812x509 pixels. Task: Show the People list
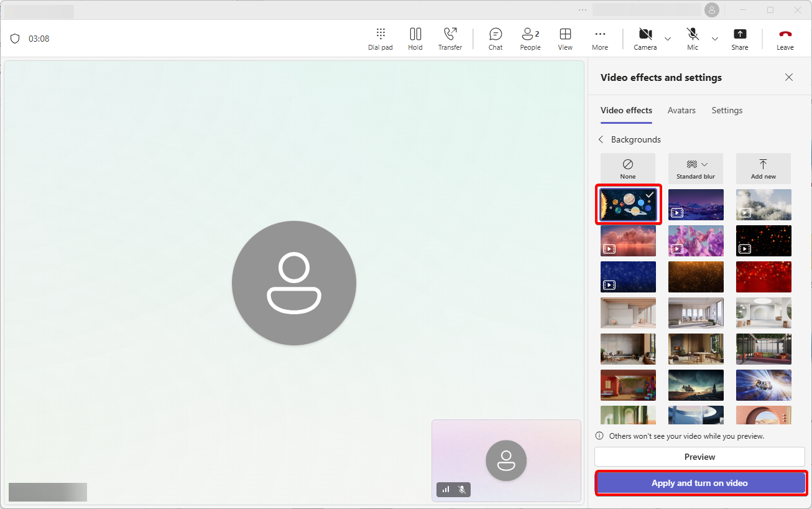[530, 39]
